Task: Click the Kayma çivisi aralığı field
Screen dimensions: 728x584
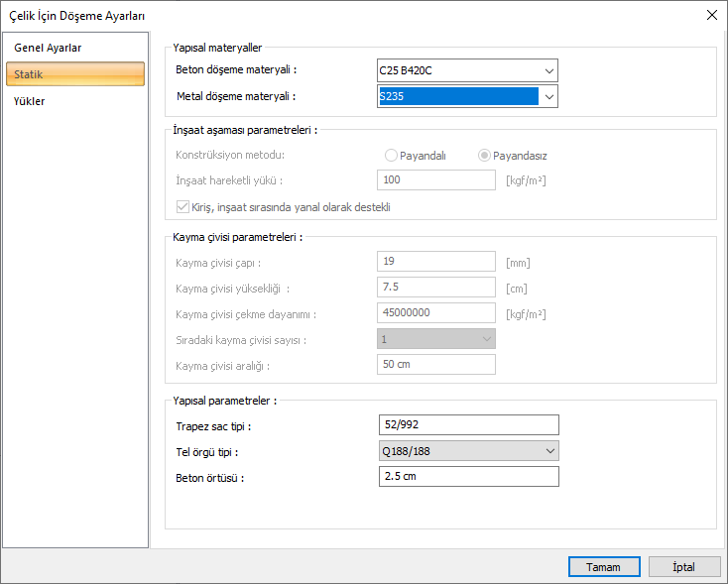Action: click(x=436, y=365)
